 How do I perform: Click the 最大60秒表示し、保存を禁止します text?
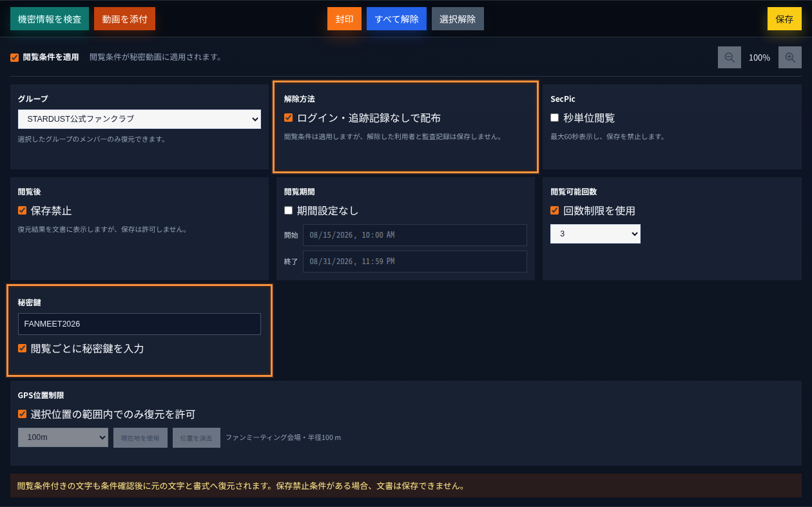tap(608, 137)
